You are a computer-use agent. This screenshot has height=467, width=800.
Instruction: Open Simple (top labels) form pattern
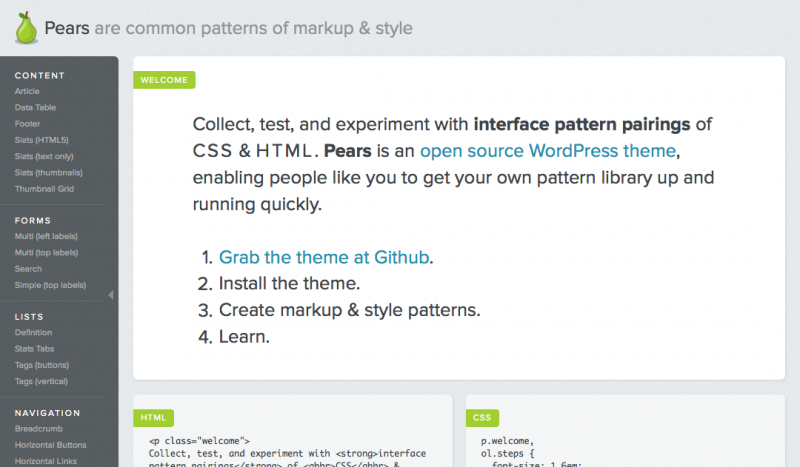[x=50, y=284]
